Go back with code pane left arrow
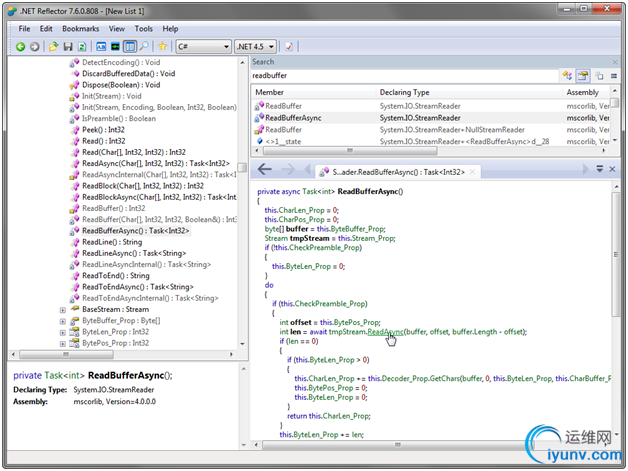This screenshot has height=471, width=628. [264, 169]
